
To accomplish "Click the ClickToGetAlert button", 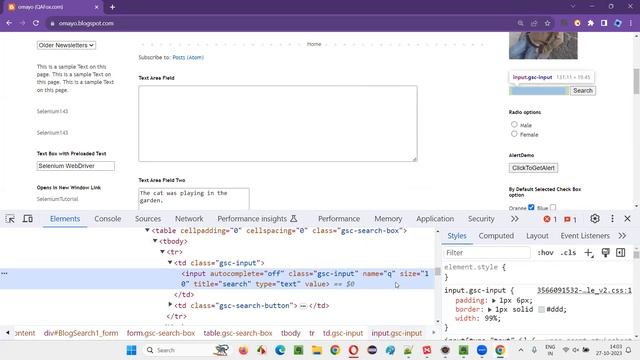I will 533,168.
